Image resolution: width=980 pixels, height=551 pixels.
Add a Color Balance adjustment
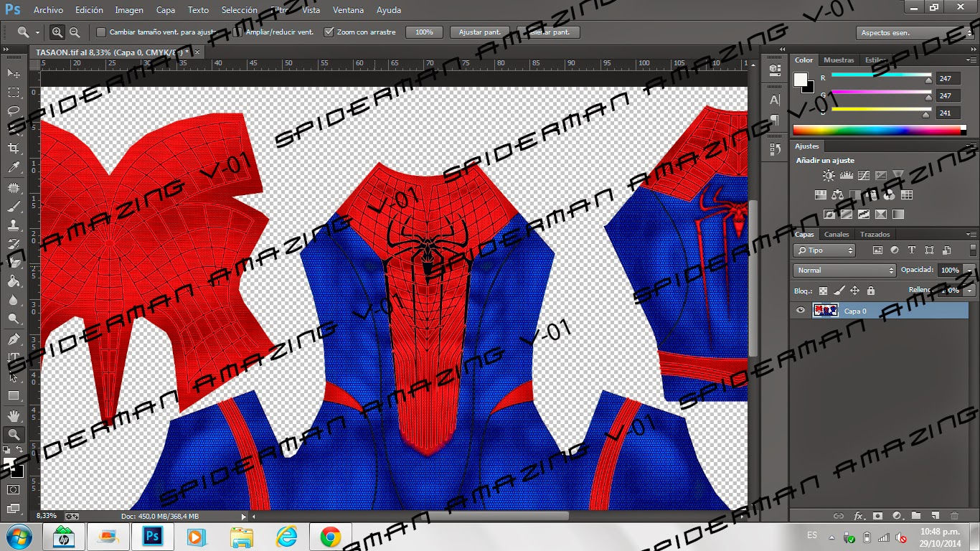click(x=837, y=194)
